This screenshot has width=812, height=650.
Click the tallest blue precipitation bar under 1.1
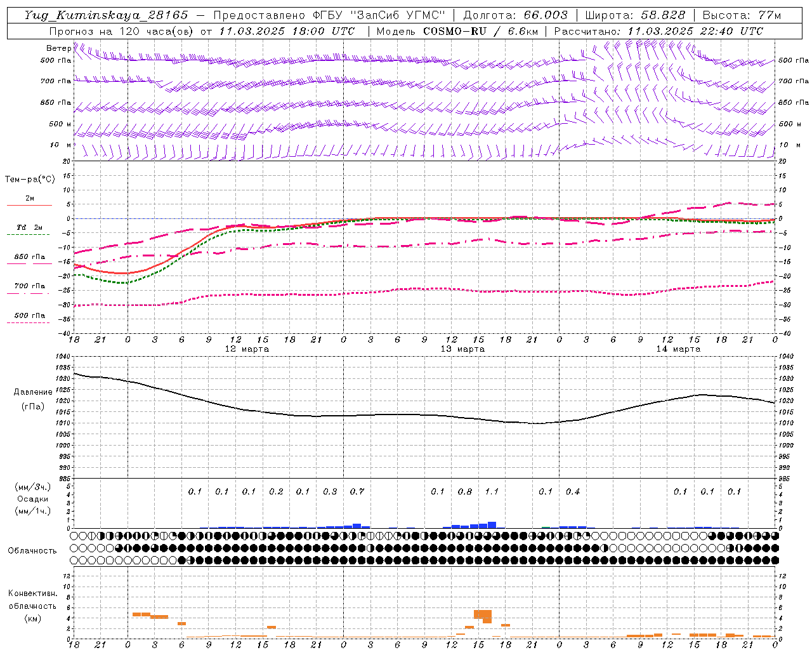[492, 525]
